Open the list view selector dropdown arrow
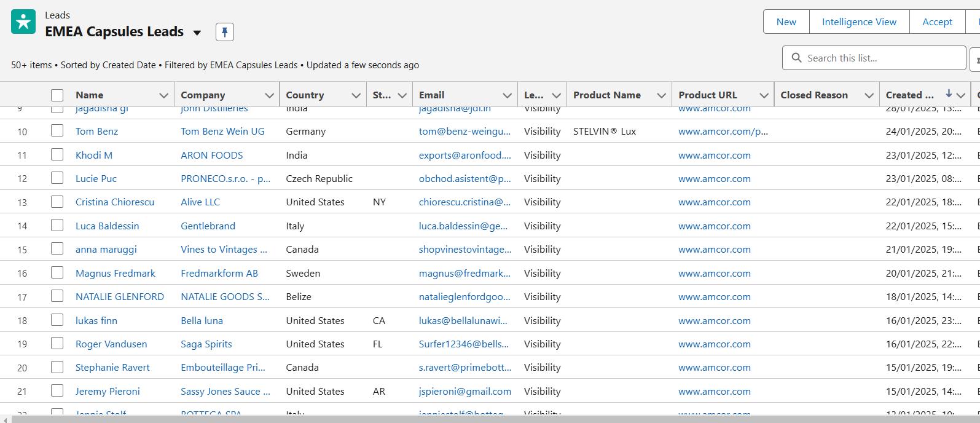This screenshot has height=423, width=980. point(197,33)
